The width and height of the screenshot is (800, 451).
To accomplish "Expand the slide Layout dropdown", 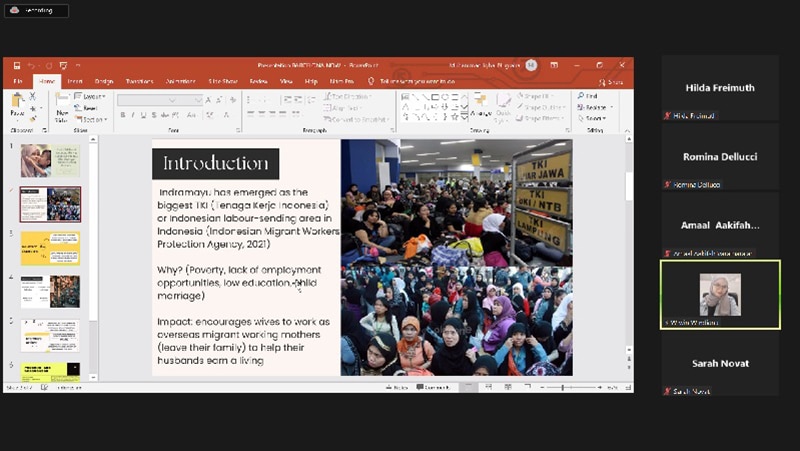I will (90, 96).
